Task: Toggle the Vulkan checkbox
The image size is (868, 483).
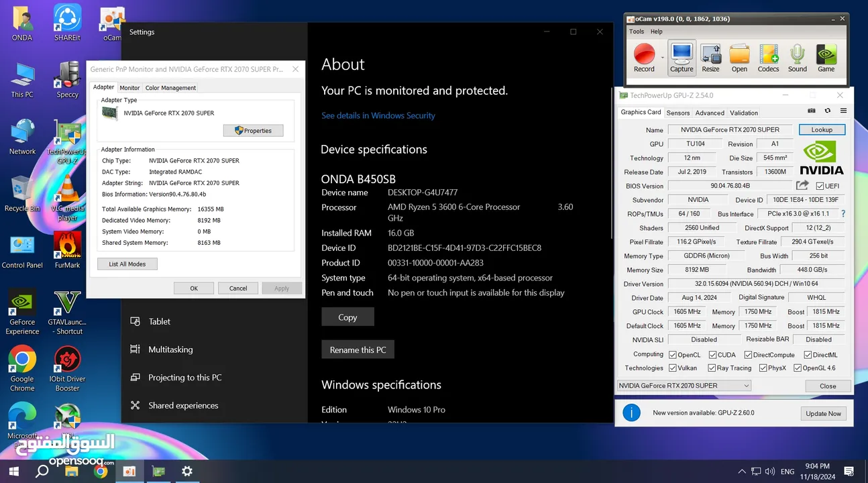Action: (x=672, y=368)
